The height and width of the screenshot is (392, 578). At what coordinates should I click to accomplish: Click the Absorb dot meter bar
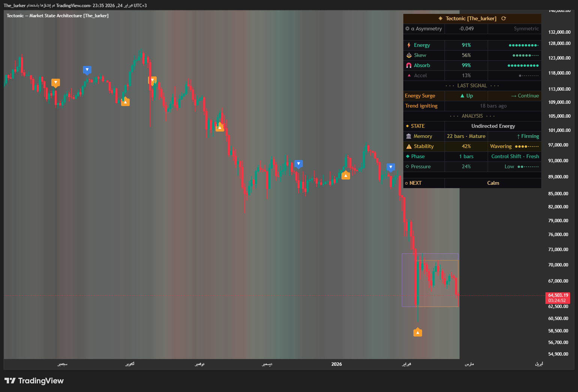(x=523, y=66)
